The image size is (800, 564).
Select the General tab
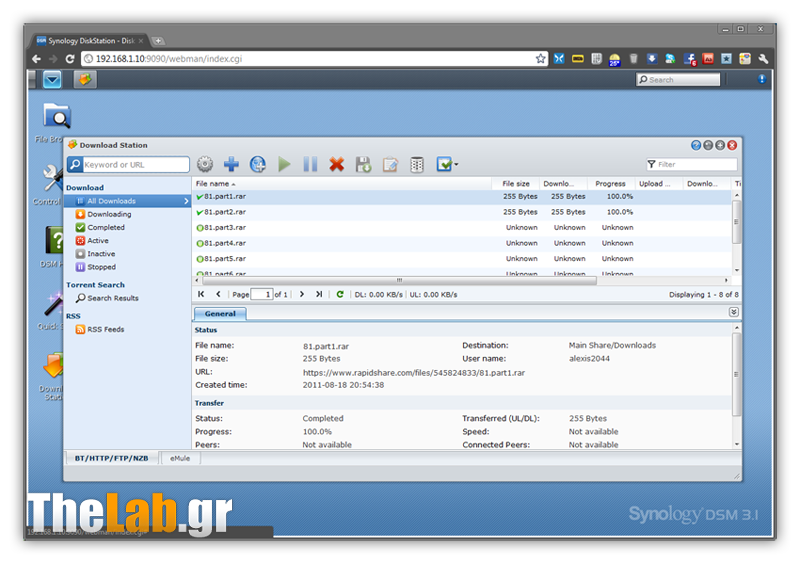pyautogui.click(x=220, y=314)
